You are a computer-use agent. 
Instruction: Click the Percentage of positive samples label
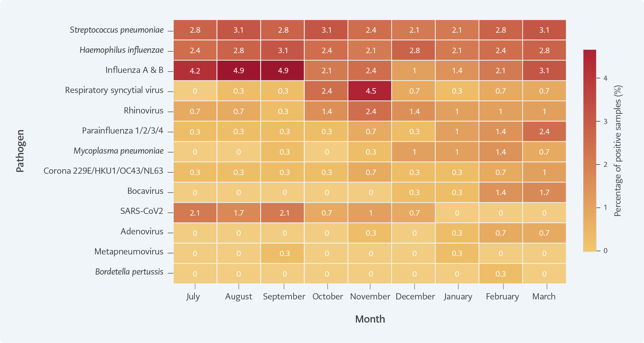point(617,151)
